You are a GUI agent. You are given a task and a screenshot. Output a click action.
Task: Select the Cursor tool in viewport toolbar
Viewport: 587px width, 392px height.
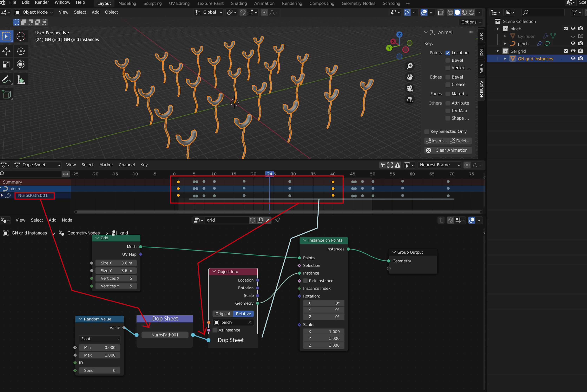21,36
